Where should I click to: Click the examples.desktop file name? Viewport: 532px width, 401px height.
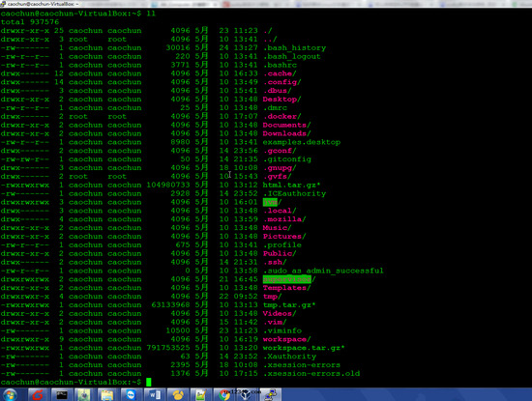coord(302,142)
